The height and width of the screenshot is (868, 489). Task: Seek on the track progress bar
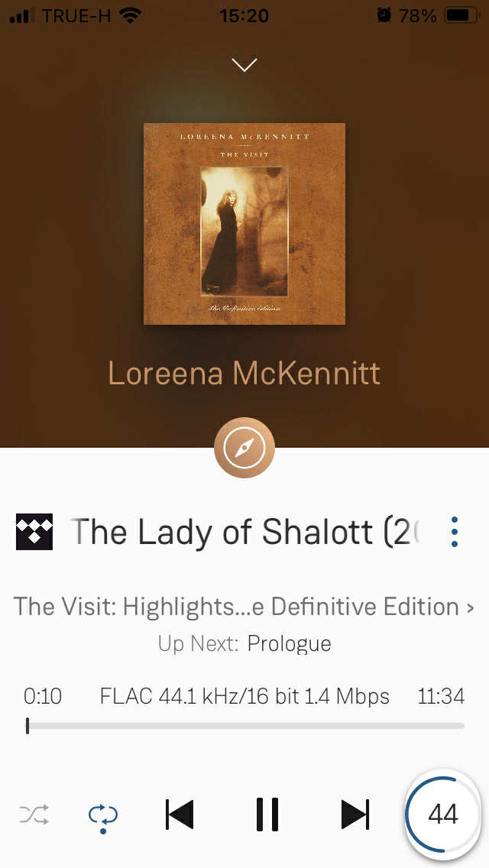point(244,726)
